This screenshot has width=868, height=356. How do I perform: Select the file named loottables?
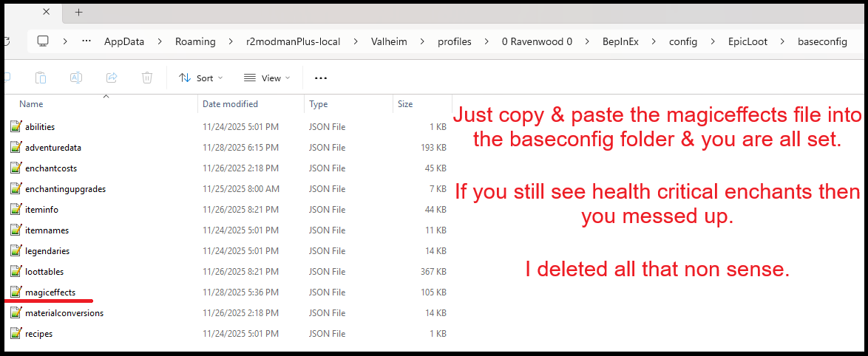click(44, 271)
